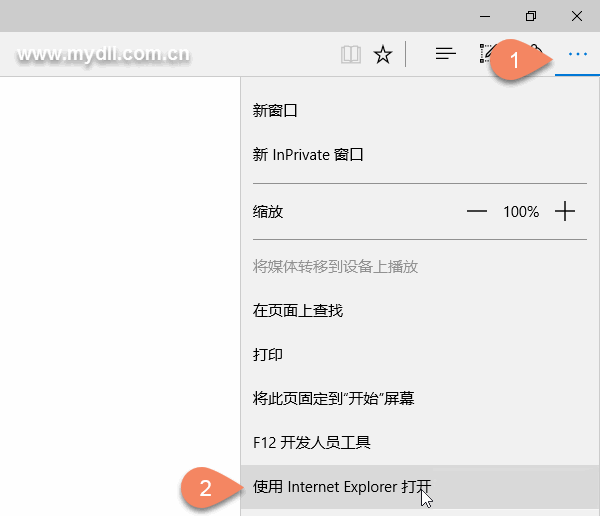The height and width of the screenshot is (516, 600).
Task: Increase zoom with the plus button
Action: [x=565, y=211]
